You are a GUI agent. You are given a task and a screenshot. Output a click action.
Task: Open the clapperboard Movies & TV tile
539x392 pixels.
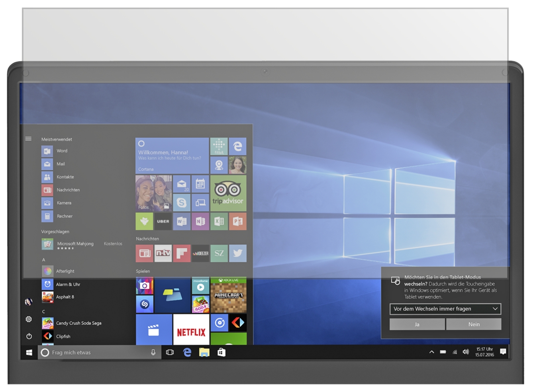pos(154,330)
